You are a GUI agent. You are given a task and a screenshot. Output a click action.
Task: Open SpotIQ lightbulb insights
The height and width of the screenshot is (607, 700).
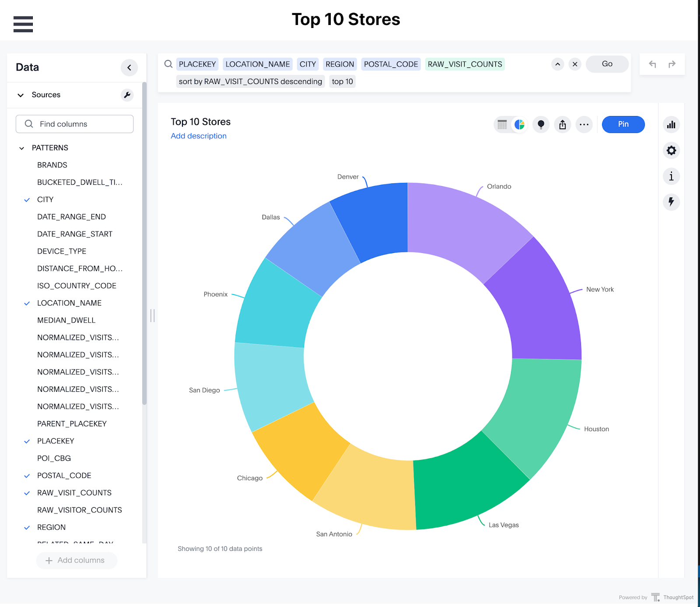point(541,125)
